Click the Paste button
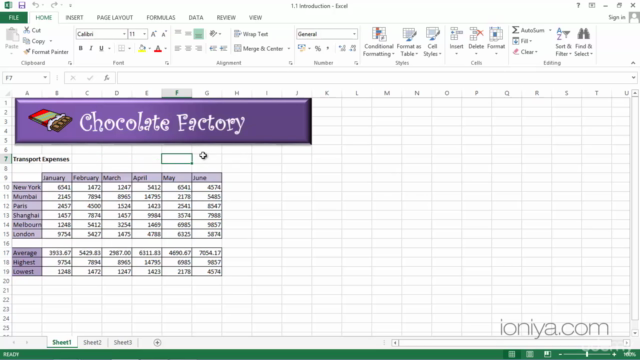Image resolution: width=640 pixels, height=360 pixels. (12, 39)
